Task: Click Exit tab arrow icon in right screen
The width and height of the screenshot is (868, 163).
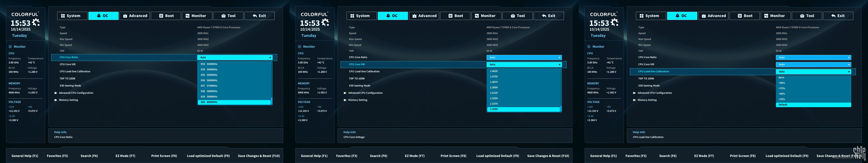Action: coord(833,16)
